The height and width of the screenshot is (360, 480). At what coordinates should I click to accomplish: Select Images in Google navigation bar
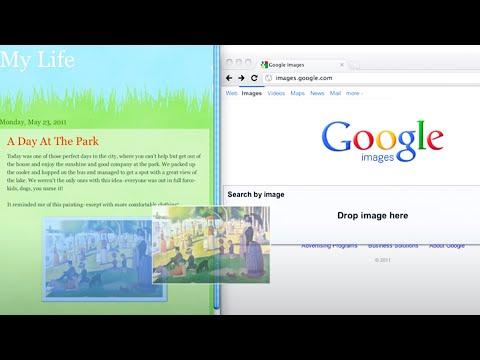coord(252,93)
